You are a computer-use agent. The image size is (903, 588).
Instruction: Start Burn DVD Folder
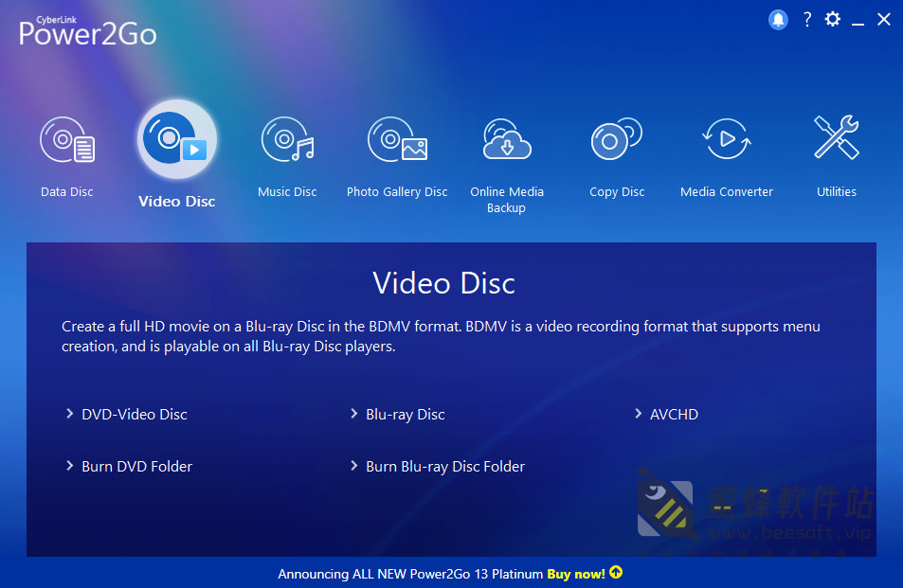pyautogui.click(x=137, y=466)
